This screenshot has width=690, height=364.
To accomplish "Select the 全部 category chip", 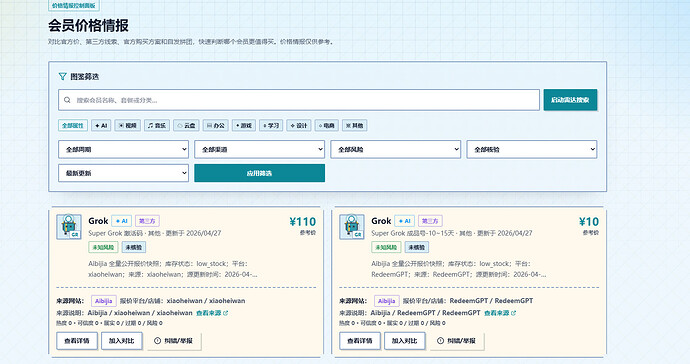I will coord(73,125).
